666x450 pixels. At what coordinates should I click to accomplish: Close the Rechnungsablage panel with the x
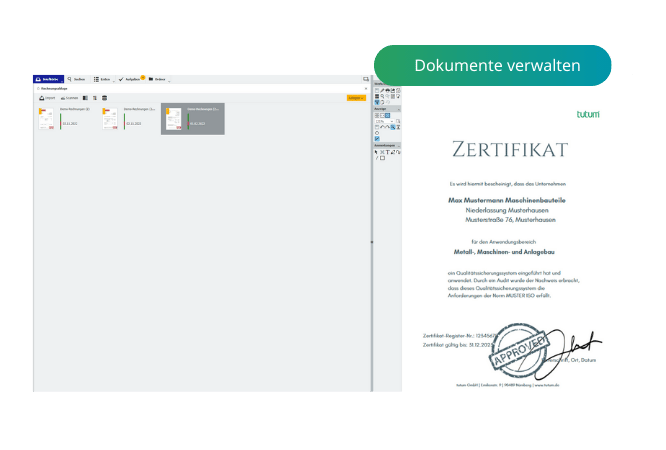366,88
